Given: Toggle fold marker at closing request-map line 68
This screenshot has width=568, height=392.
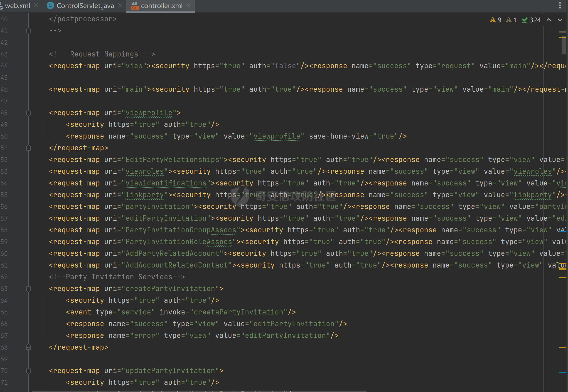Looking at the screenshot, I should point(29,347).
